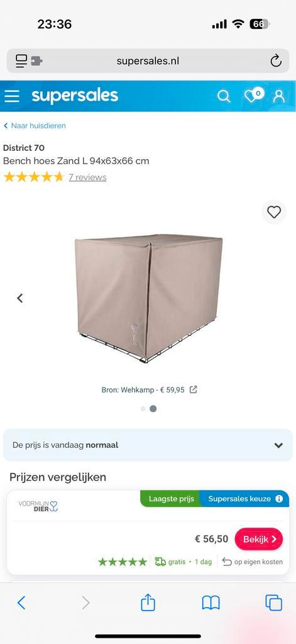The height and width of the screenshot is (644, 296).
Task: Go back to 'Naar huisdieren'
Action: 35,126
